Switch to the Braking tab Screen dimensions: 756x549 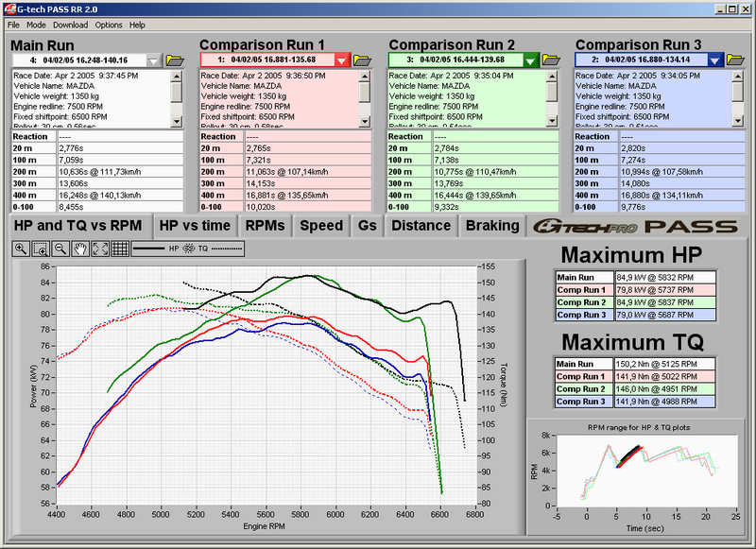tap(492, 226)
